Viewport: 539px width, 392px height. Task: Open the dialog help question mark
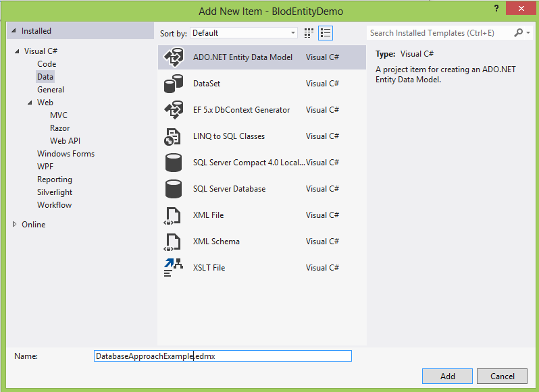(x=496, y=8)
